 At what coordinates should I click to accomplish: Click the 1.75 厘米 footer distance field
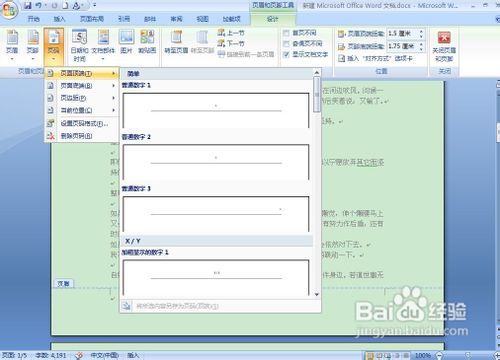(x=402, y=46)
